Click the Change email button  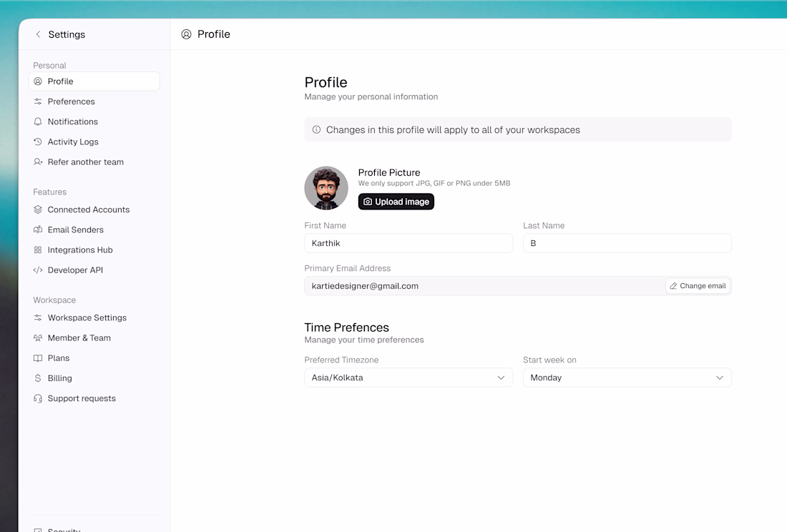pyautogui.click(x=698, y=286)
